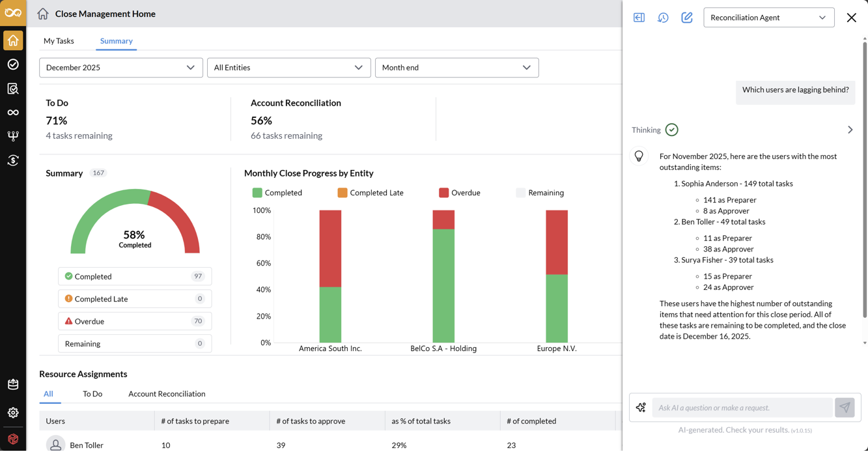Switch to the My Tasks tab
868x469 pixels.
59,41
